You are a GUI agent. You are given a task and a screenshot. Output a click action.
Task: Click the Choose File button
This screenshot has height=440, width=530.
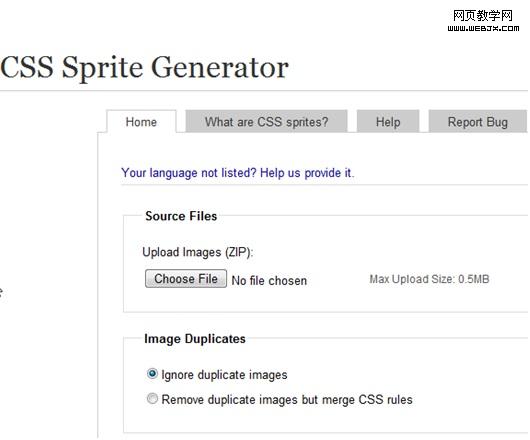(186, 278)
